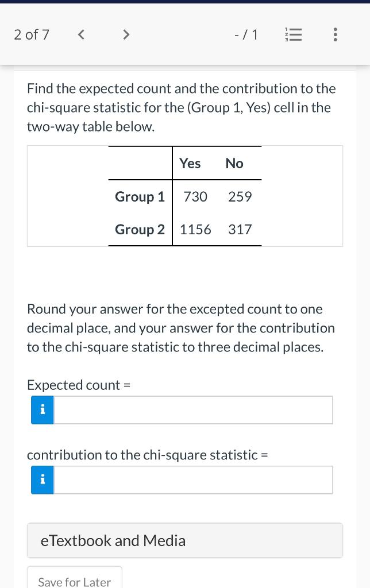Select the Group 1 Yes cell value 730

pyautogui.click(x=195, y=196)
